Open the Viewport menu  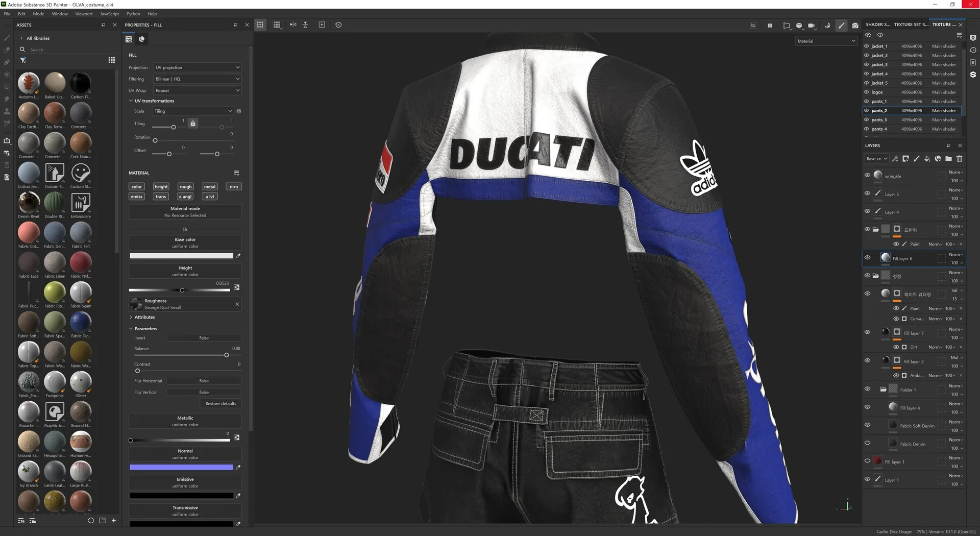(x=84, y=14)
